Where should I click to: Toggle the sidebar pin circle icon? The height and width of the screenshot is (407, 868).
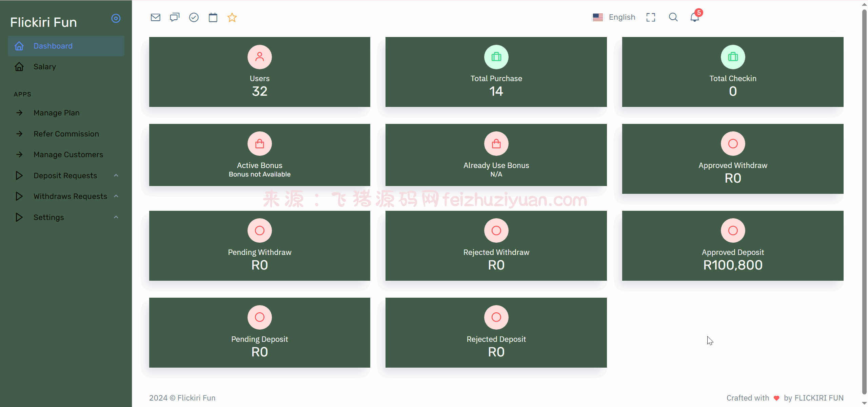click(116, 18)
